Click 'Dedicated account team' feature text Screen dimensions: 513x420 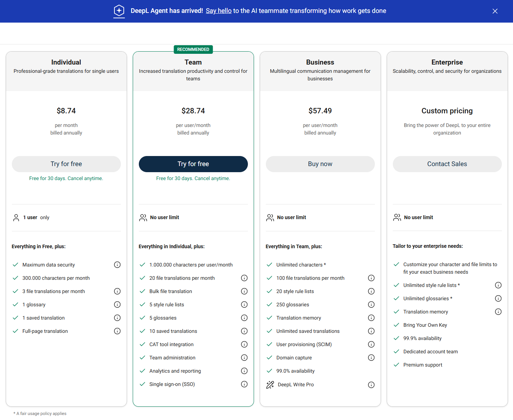[431, 351]
